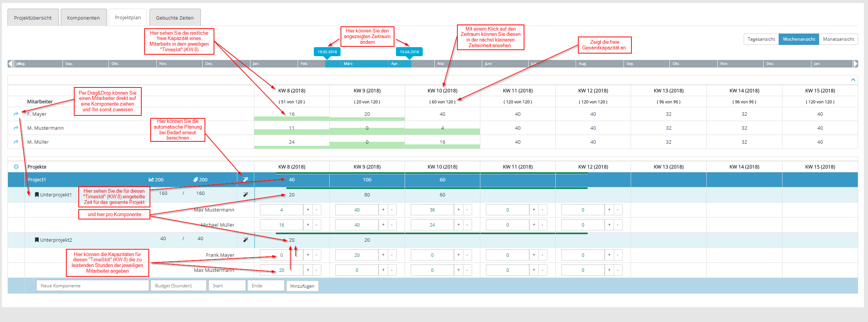Click the Hinzufügen button

302,286
